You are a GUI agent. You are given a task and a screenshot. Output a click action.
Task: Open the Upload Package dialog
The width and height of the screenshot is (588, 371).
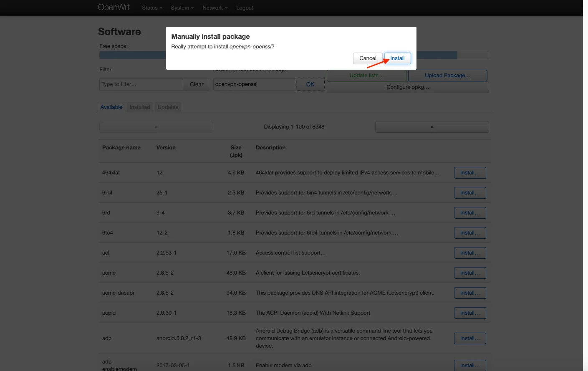tap(447, 76)
